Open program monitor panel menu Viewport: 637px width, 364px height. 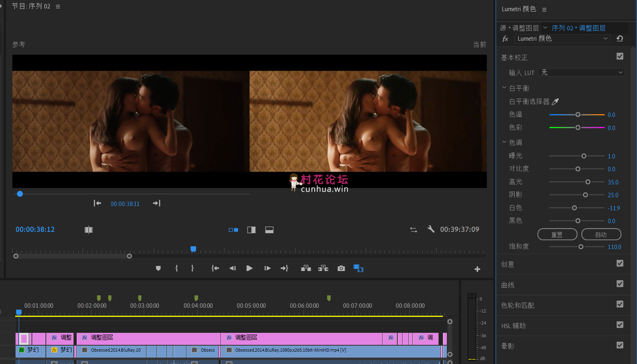tap(58, 6)
